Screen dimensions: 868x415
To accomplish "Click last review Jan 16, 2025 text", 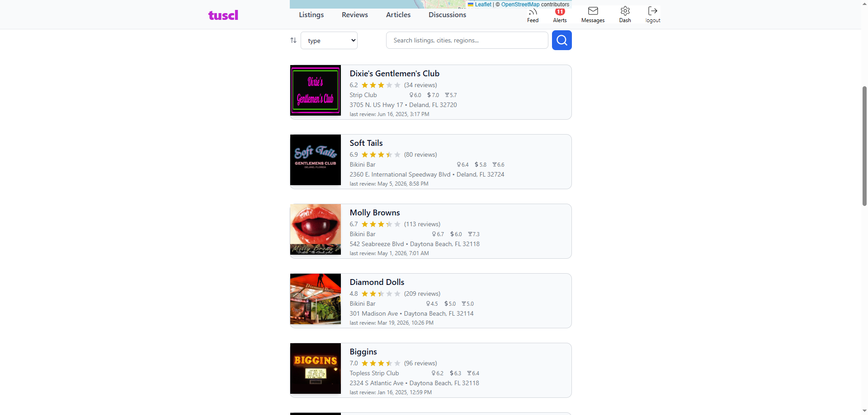I will [391, 392].
